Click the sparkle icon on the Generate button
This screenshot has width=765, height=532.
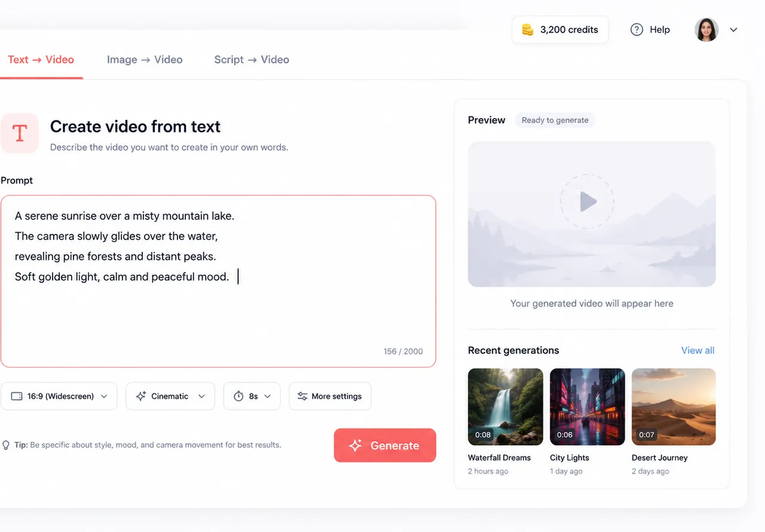[356, 445]
